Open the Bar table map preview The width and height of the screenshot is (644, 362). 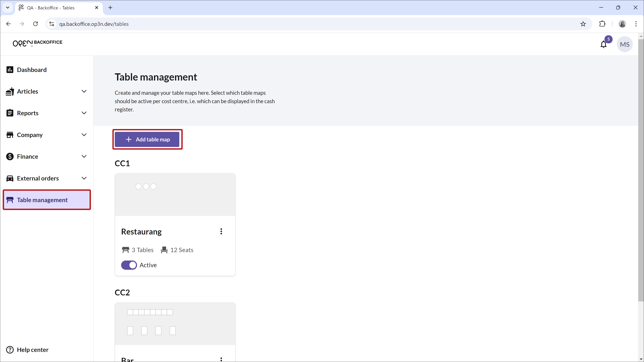[175, 324]
